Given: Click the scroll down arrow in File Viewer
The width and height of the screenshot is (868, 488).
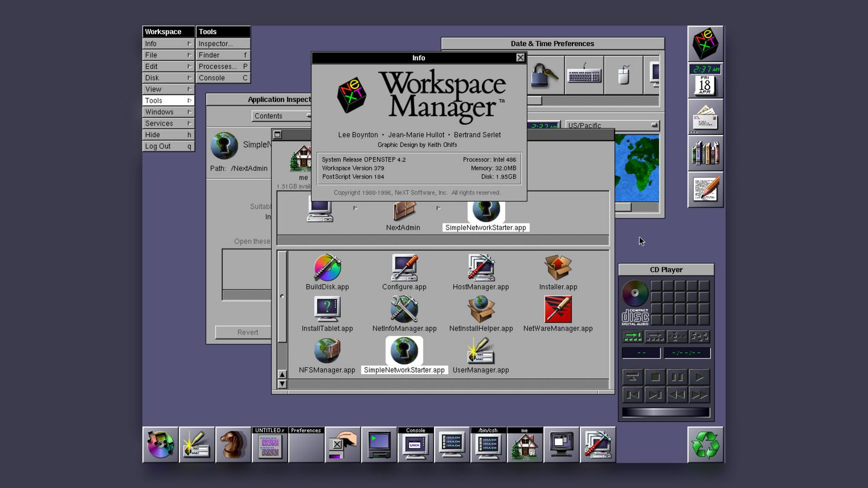Looking at the screenshot, I should (282, 384).
